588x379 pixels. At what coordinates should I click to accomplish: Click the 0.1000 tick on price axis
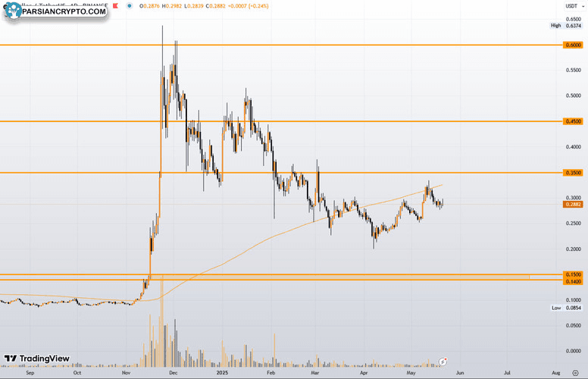click(x=574, y=300)
